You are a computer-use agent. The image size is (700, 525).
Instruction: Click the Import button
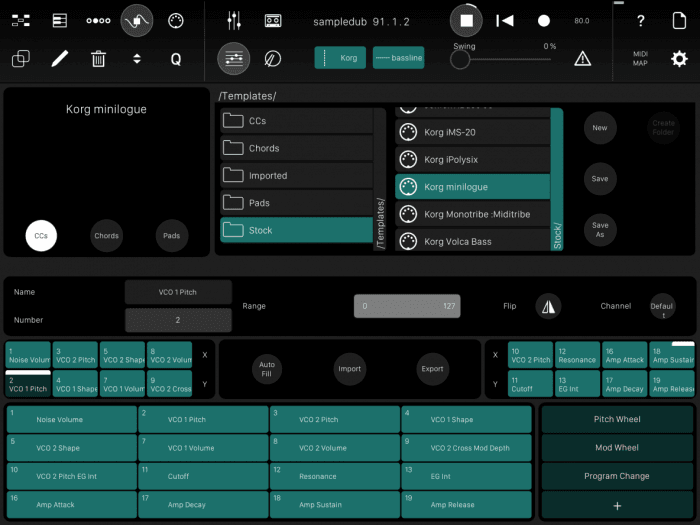349,369
